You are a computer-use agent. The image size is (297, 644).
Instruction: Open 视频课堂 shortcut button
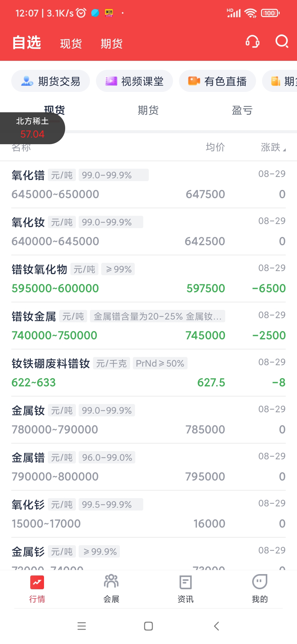[134, 81]
